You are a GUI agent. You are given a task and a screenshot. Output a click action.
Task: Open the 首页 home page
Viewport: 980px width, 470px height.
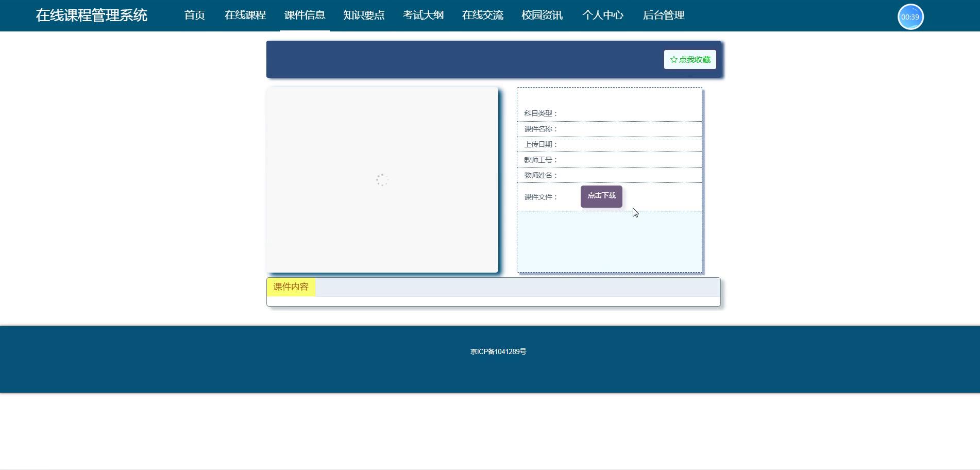(195, 15)
